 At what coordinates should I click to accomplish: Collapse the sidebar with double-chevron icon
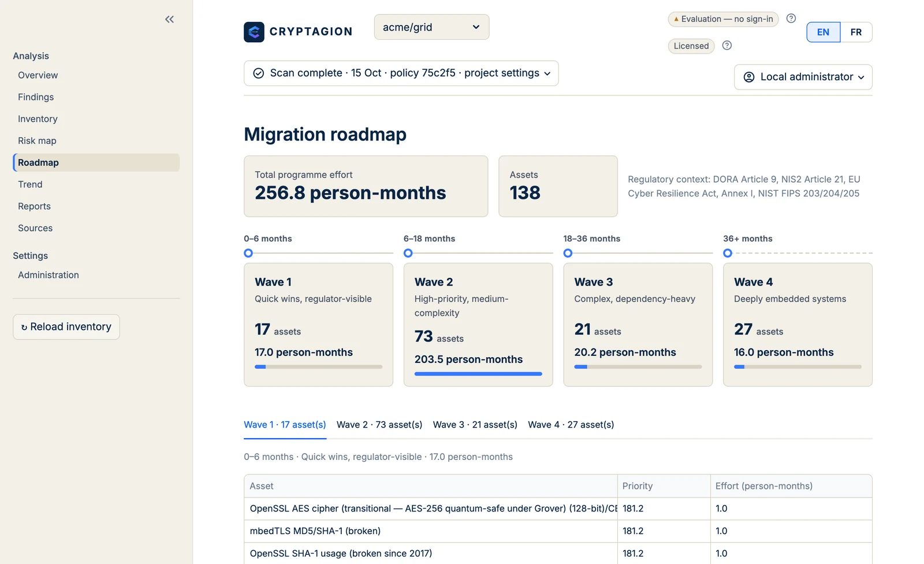click(169, 19)
